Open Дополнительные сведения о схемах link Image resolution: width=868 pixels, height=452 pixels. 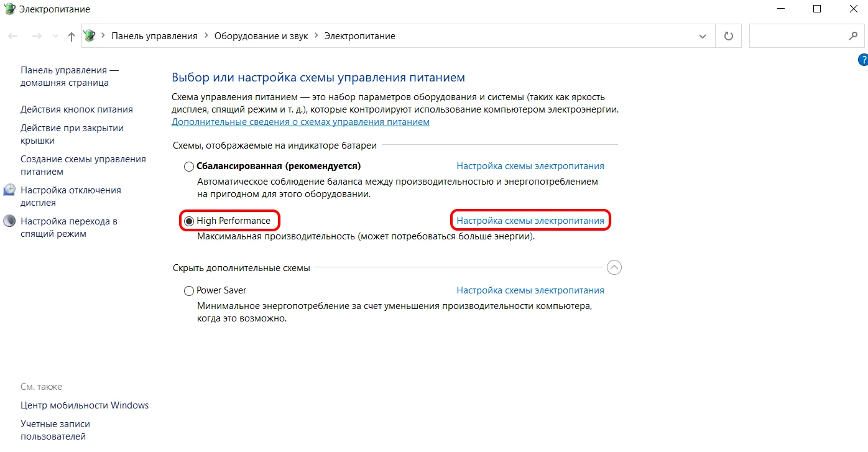tap(300, 122)
